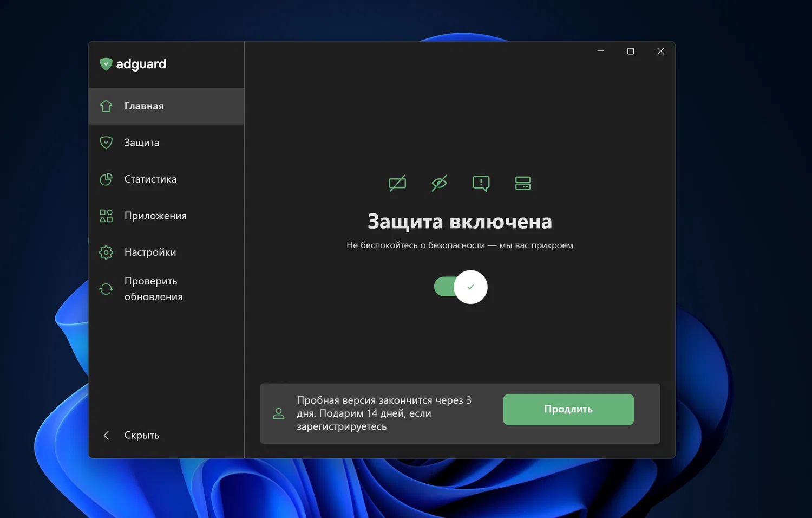812x518 pixels.
Task: Open the Главная menu item
Action: point(166,106)
